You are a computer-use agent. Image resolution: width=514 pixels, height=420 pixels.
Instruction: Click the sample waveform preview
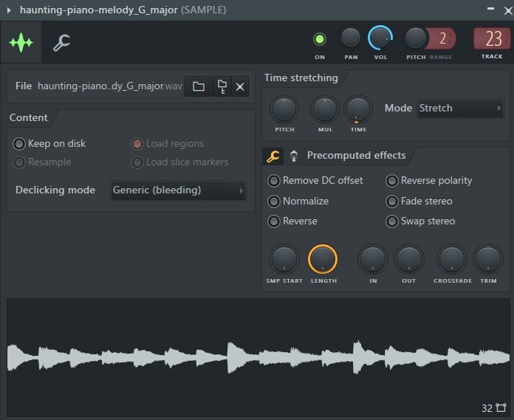coord(258,357)
